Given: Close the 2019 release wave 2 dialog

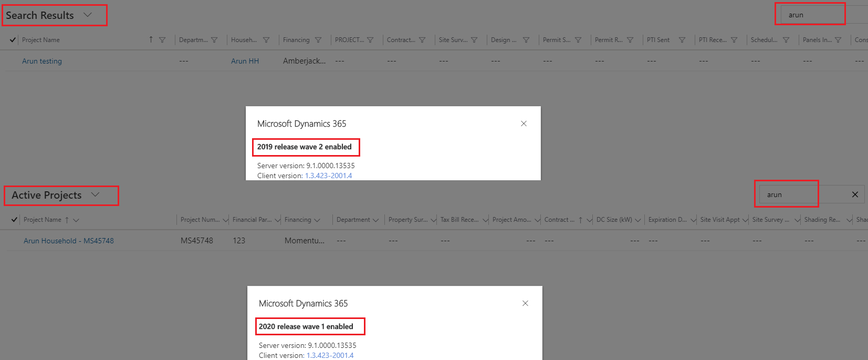Looking at the screenshot, I should point(524,124).
